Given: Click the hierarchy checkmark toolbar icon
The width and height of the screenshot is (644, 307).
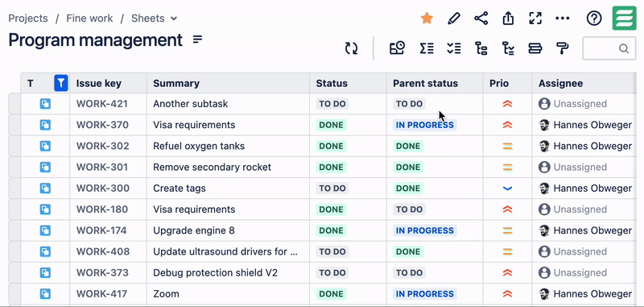Looking at the screenshot, I should pos(508,48).
